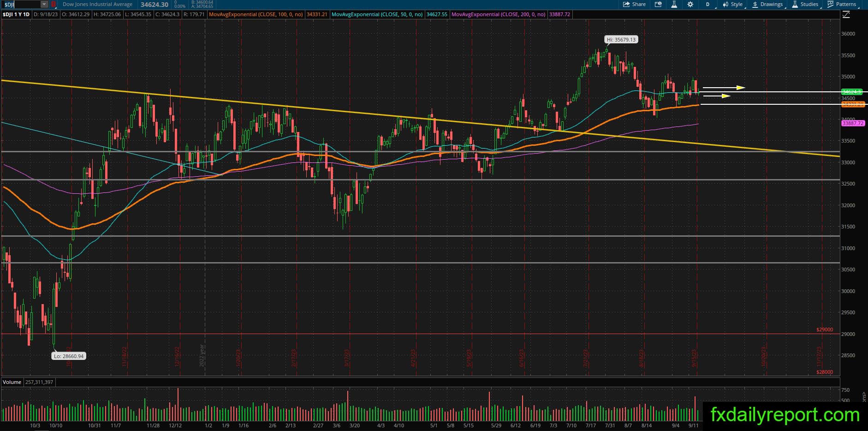Screen dimensions: 868x431
Task: Click the Hi: 35679.13 price bubble
Action: click(x=621, y=40)
